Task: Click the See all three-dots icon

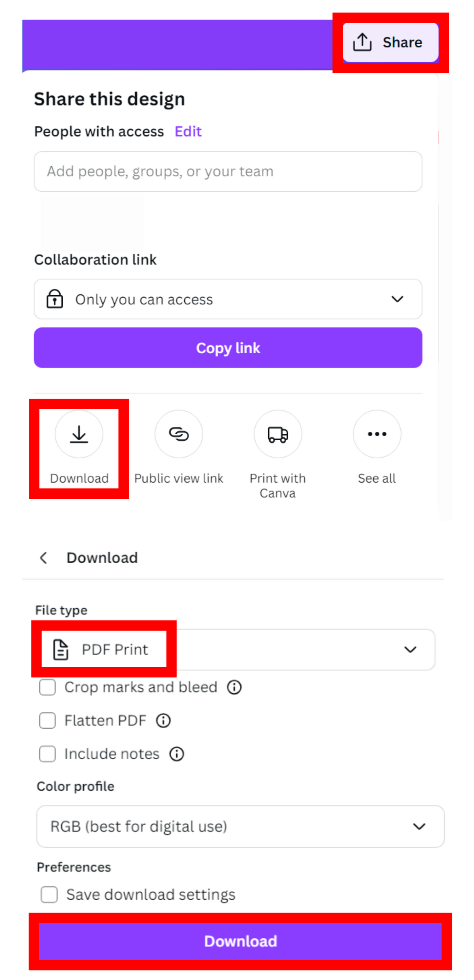Action: click(x=377, y=434)
